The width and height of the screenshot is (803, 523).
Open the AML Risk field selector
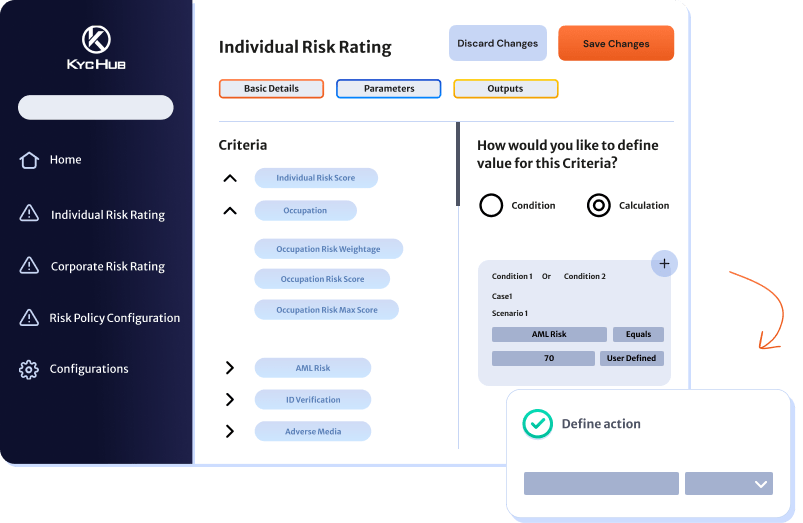(x=549, y=334)
